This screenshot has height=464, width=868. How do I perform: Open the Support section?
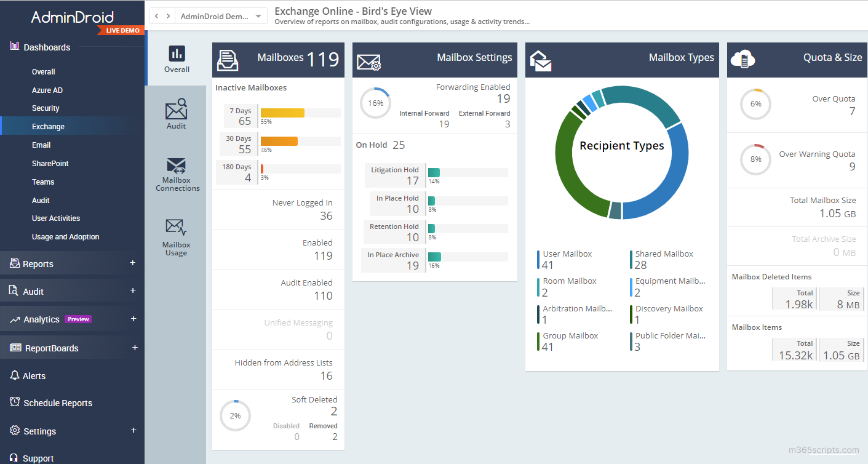(38, 457)
